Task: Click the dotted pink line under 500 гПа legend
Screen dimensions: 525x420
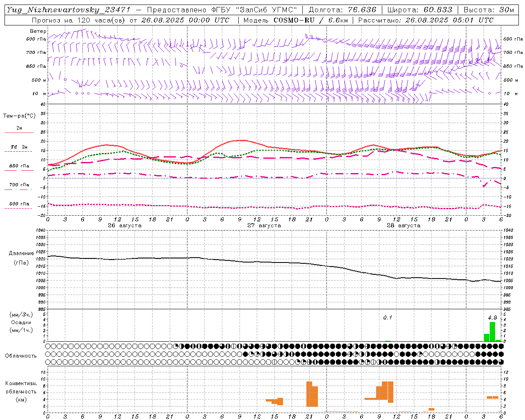Action: pos(18,208)
